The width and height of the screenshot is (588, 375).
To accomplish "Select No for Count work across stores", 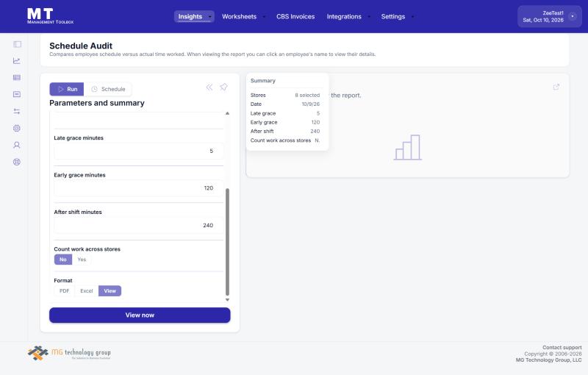I will tap(63, 260).
